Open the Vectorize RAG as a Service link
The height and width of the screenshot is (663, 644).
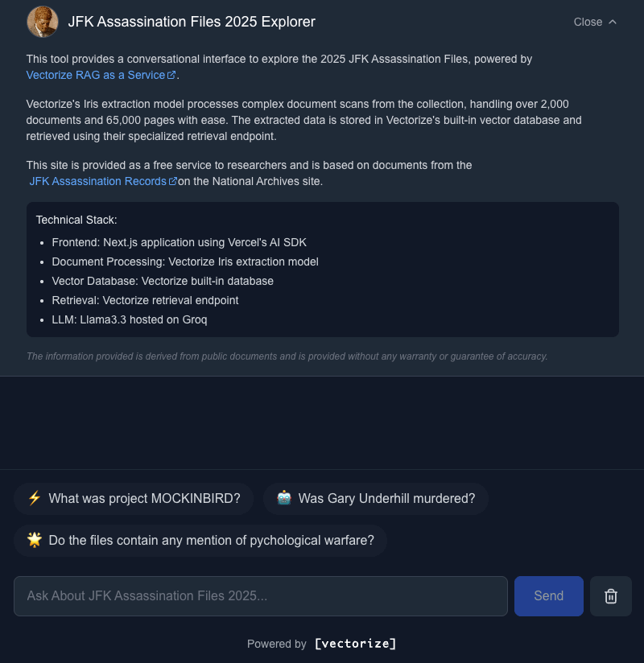pos(95,75)
